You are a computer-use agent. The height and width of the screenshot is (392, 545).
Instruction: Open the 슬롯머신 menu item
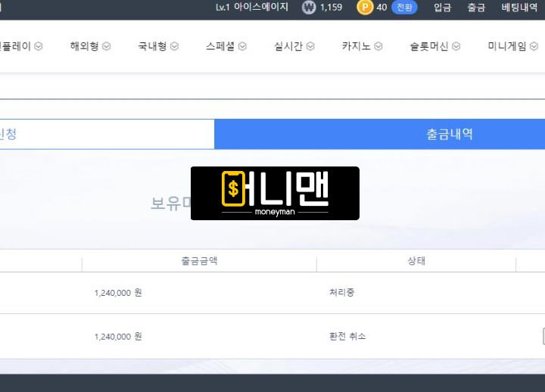click(x=429, y=46)
